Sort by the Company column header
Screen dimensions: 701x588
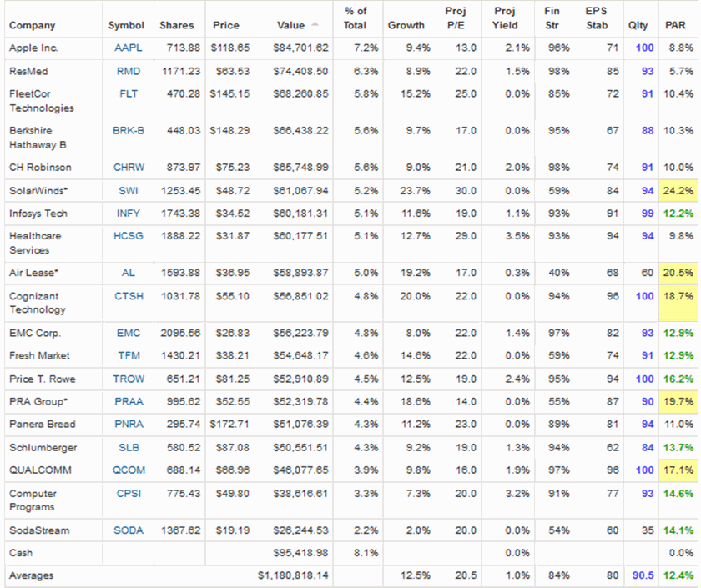pyautogui.click(x=33, y=26)
